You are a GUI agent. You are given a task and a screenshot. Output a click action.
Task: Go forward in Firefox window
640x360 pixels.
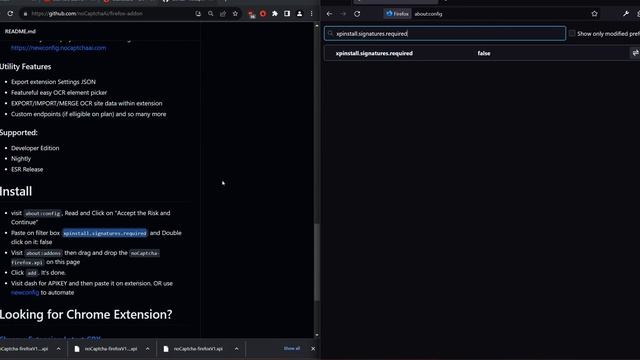(343, 13)
